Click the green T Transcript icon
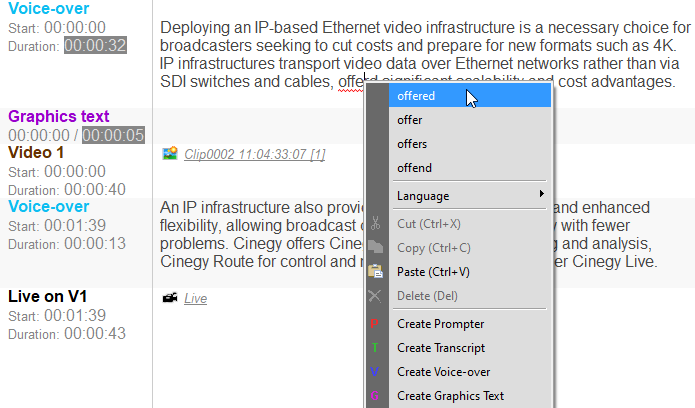 pyautogui.click(x=375, y=348)
